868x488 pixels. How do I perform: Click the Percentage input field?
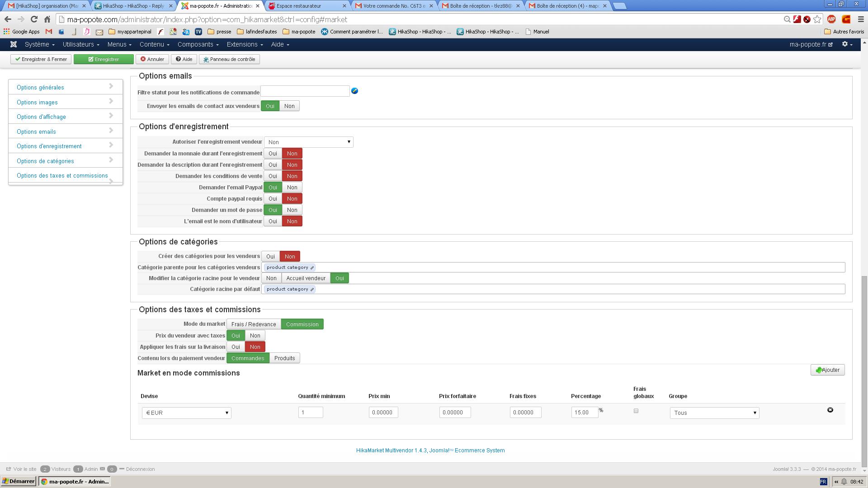(584, 412)
